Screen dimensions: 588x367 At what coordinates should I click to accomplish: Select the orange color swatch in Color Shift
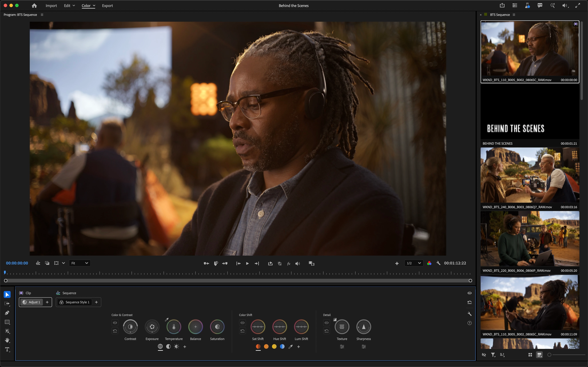pyautogui.click(x=266, y=347)
